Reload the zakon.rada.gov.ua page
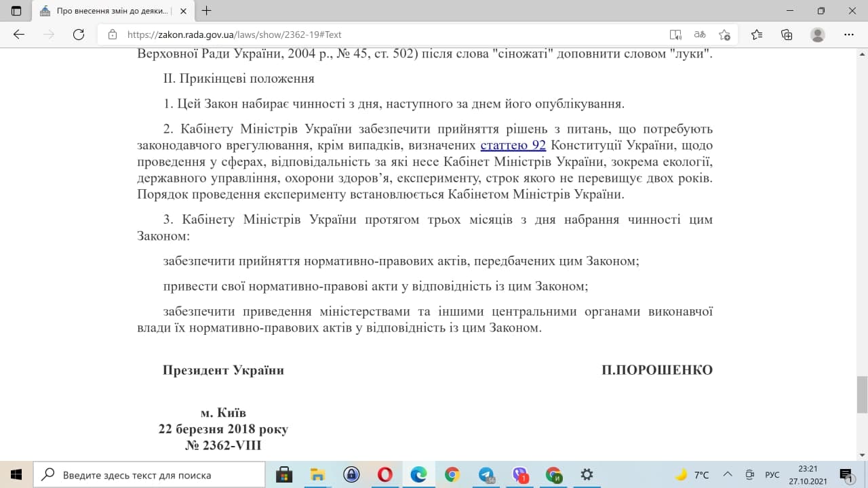This screenshot has width=868, height=488. tap(79, 35)
